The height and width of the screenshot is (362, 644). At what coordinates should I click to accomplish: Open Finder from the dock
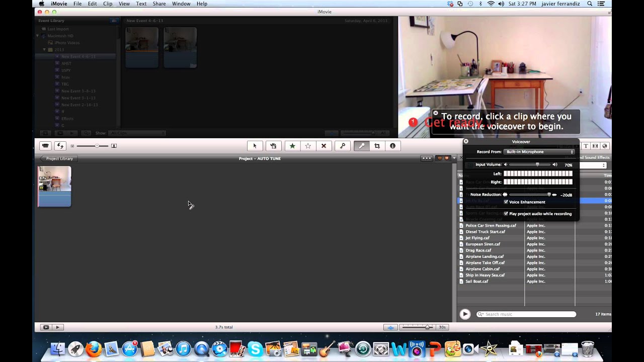[58, 348]
